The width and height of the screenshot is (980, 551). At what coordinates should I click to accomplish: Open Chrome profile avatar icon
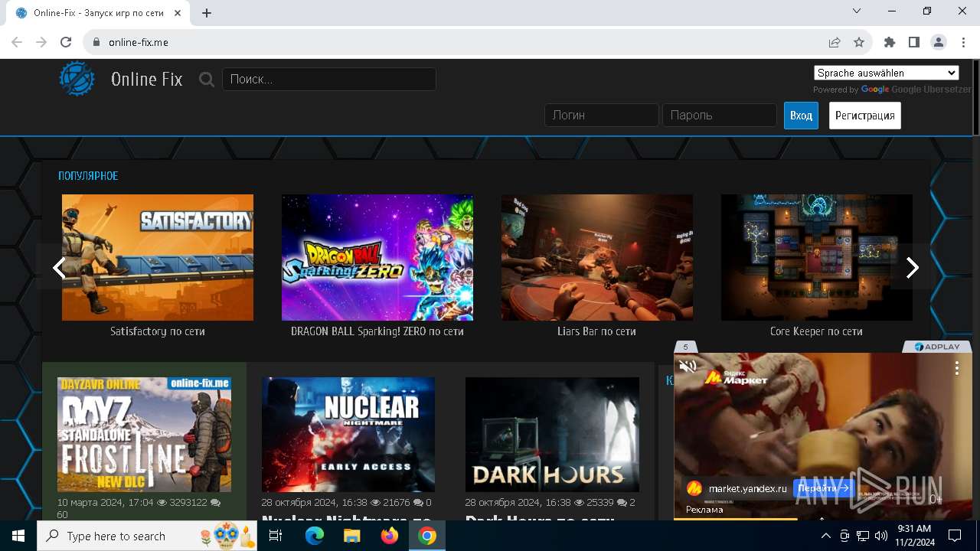tap(939, 42)
